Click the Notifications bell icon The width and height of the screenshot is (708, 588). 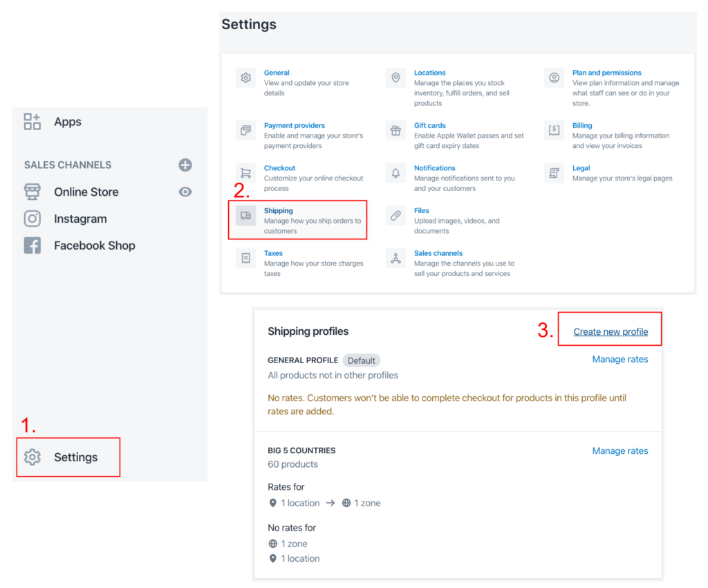(395, 173)
